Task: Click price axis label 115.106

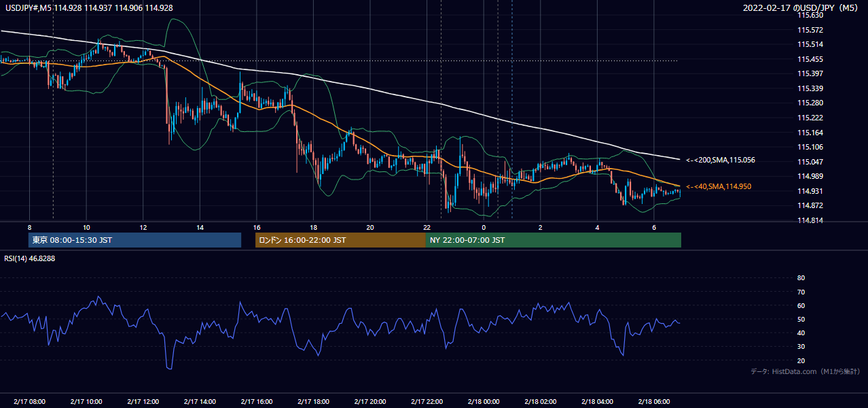Action: tap(810, 147)
